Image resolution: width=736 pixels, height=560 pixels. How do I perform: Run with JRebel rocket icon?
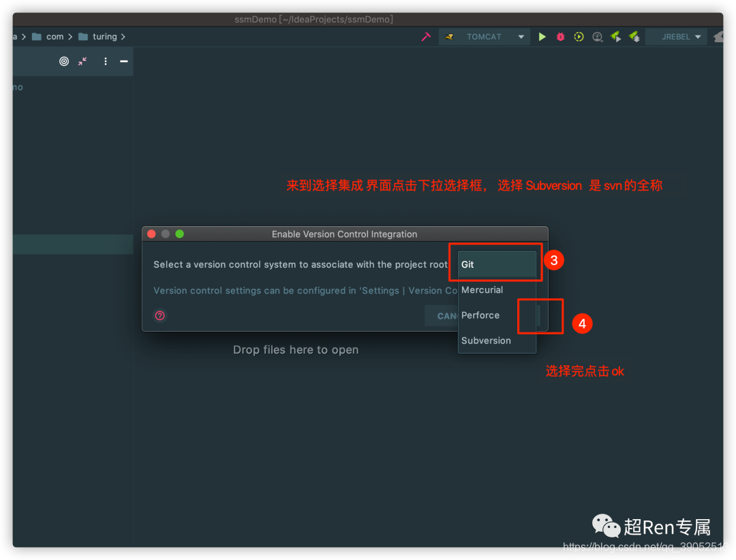pos(615,37)
